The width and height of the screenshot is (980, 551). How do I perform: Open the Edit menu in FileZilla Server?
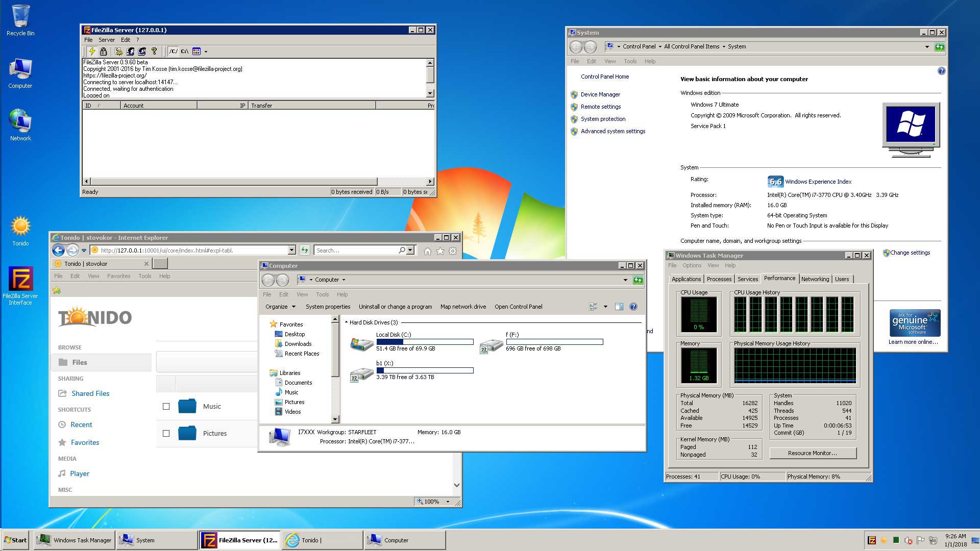click(x=126, y=40)
